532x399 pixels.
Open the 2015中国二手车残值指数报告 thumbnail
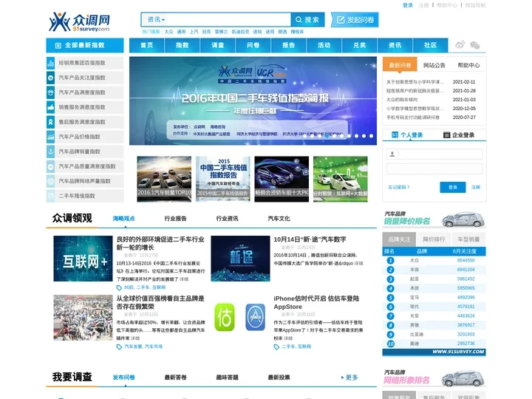tap(223, 179)
